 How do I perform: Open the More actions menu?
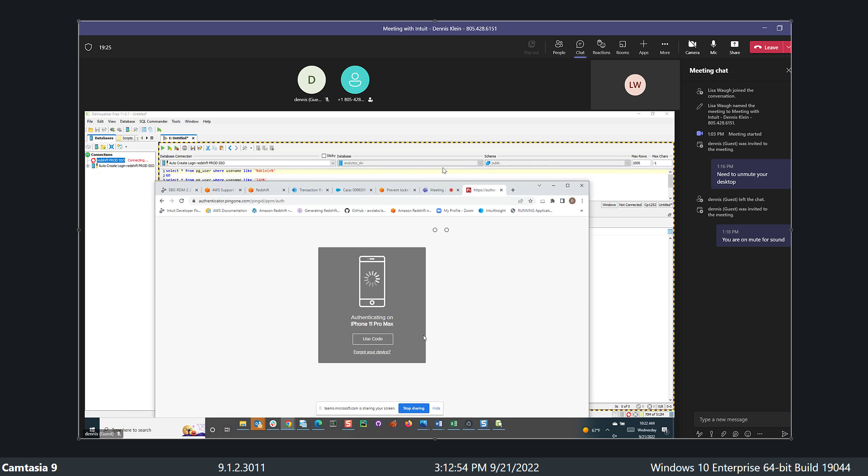pos(665,47)
